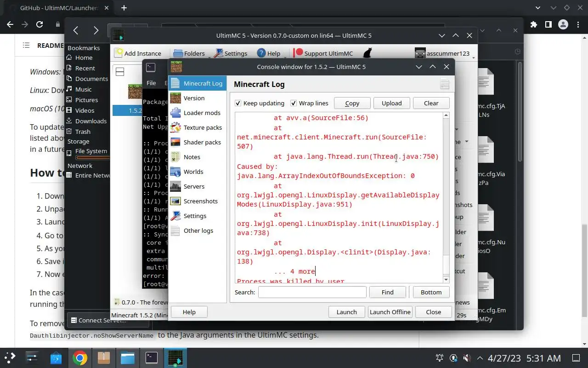Close the console window via Close button
Image resolution: width=588 pixels, height=368 pixels.
[x=434, y=312]
